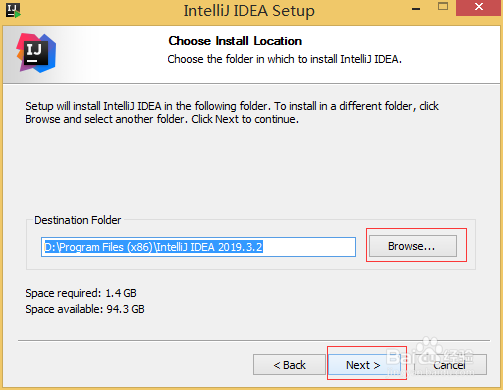Click the Browse... button
The image size is (503, 390).
point(413,246)
